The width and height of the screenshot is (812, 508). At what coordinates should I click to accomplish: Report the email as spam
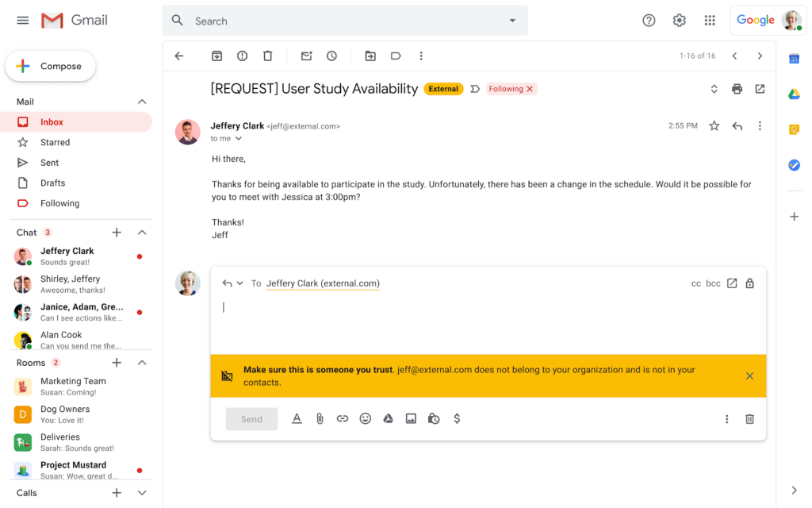[242, 56]
